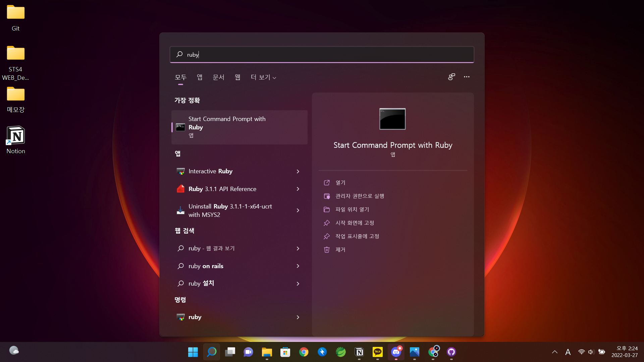The height and width of the screenshot is (362, 644).
Task: Switch to the 앱 filter tab
Action: pos(200,77)
